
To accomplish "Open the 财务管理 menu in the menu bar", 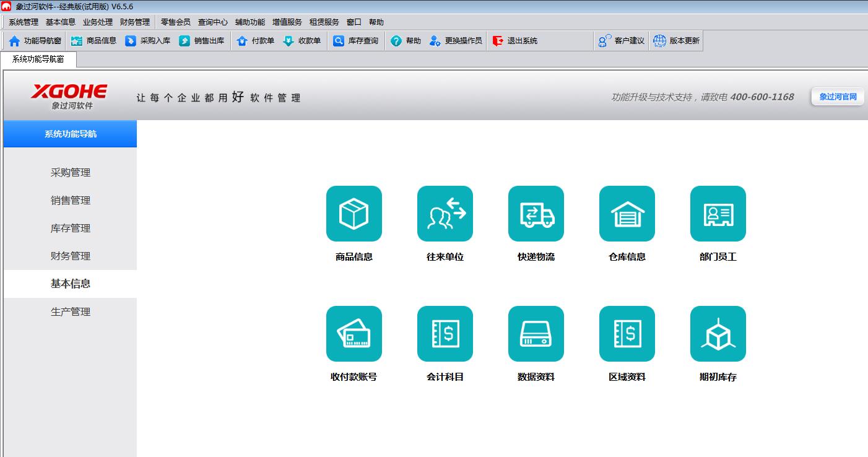I will (135, 22).
